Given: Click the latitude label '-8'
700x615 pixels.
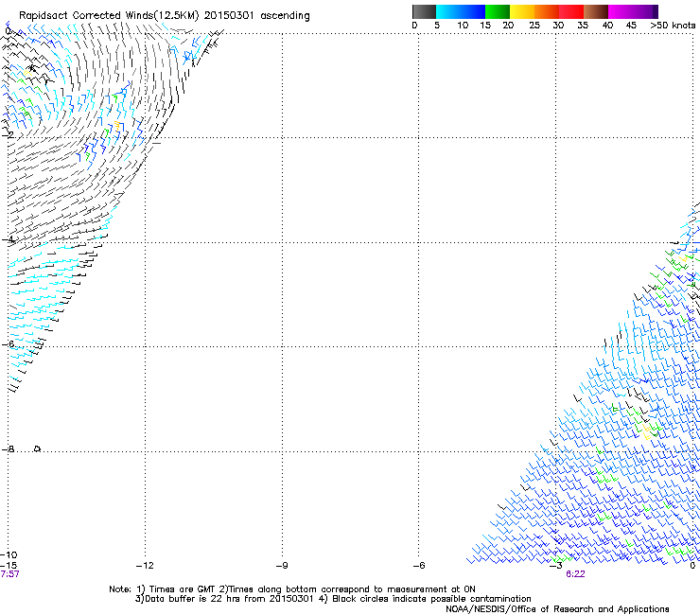Looking at the screenshot, I should (x=8, y=449).
